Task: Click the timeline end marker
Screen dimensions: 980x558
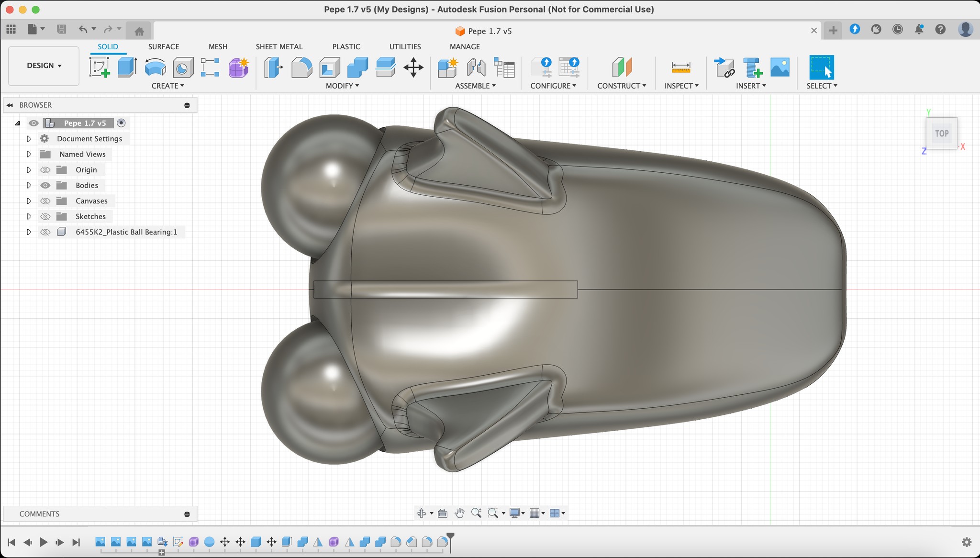Action: tap(450, 542)
